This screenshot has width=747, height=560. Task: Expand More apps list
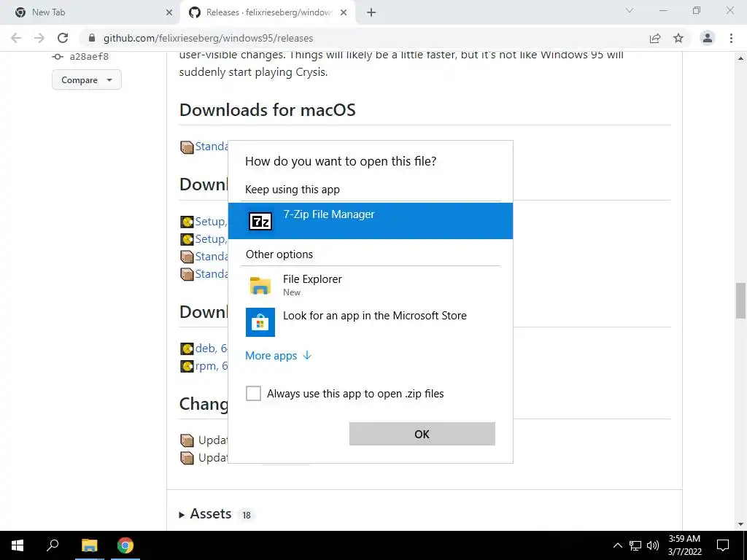tap(278, 356)
